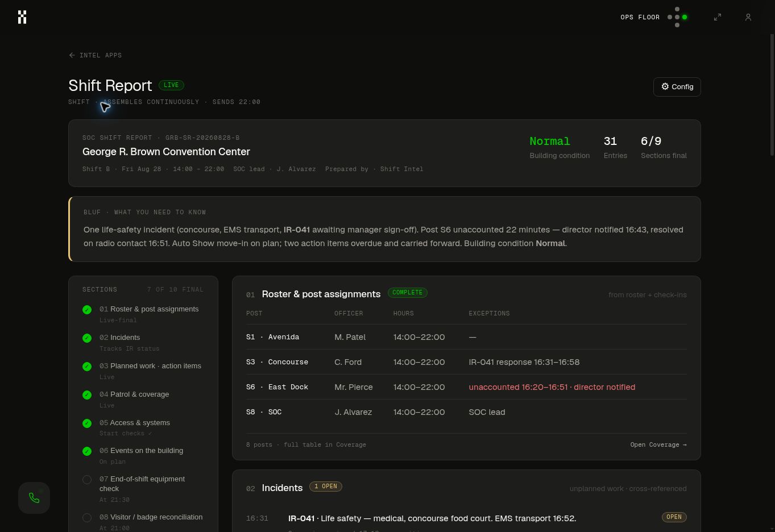Screen dimensions: 775x532
Task: Click the OFFICER column header
Action: [349, 313]
